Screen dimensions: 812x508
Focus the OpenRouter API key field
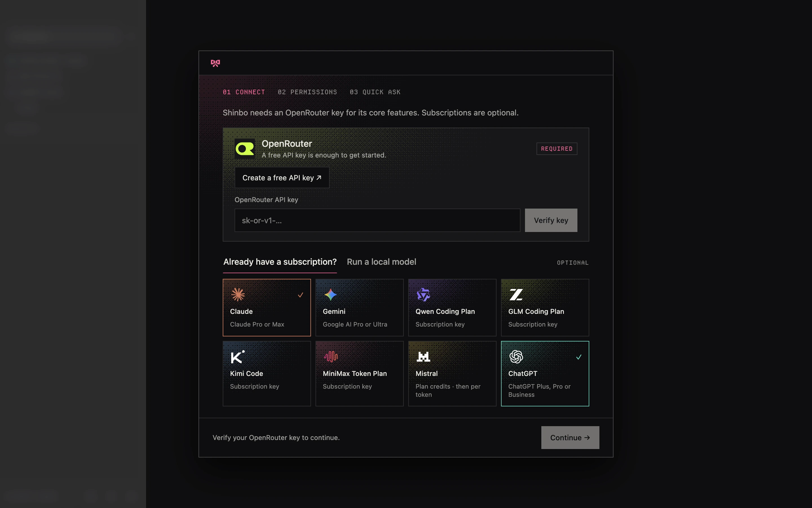tap(377, 220)
